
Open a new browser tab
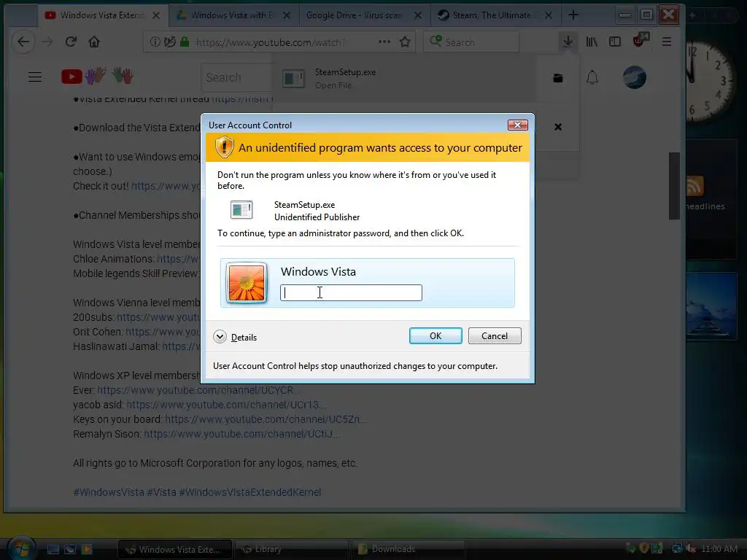coord(573,15)
